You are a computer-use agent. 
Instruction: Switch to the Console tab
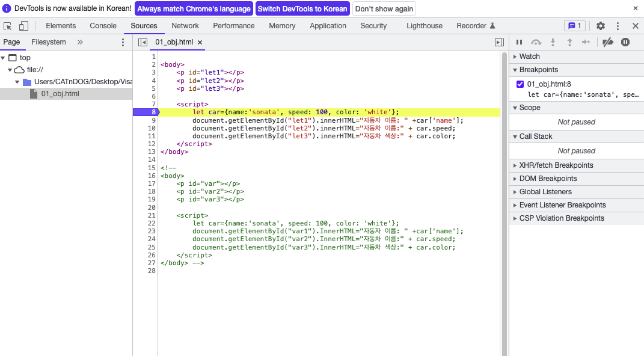coord(103,26)
